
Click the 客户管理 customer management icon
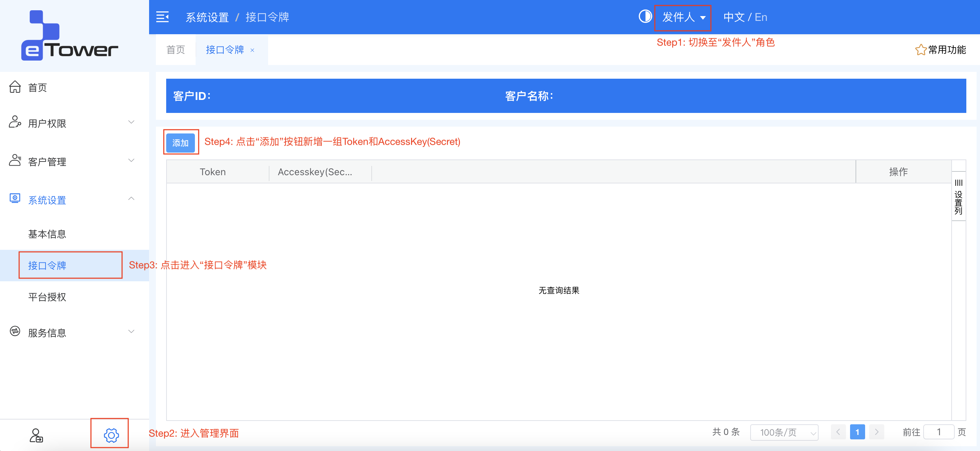[x=14, y=160]
